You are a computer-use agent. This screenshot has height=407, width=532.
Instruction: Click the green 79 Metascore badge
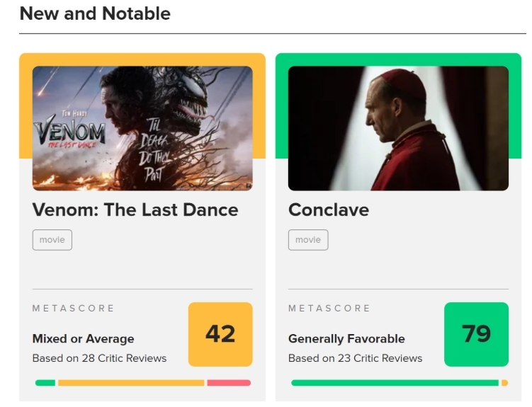(x=476, y=334)
